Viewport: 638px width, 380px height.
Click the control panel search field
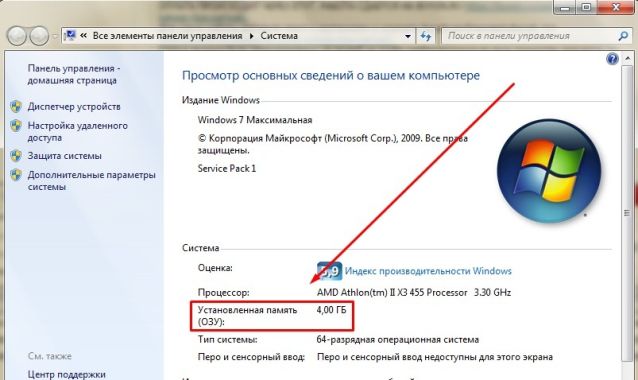(x=529, y=36)
